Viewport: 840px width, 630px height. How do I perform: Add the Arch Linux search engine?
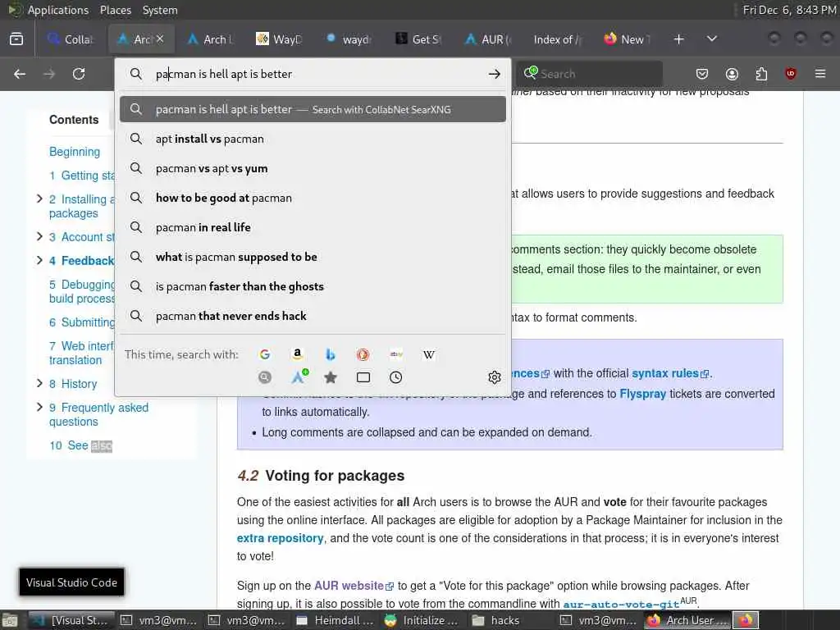coord(299,377)
